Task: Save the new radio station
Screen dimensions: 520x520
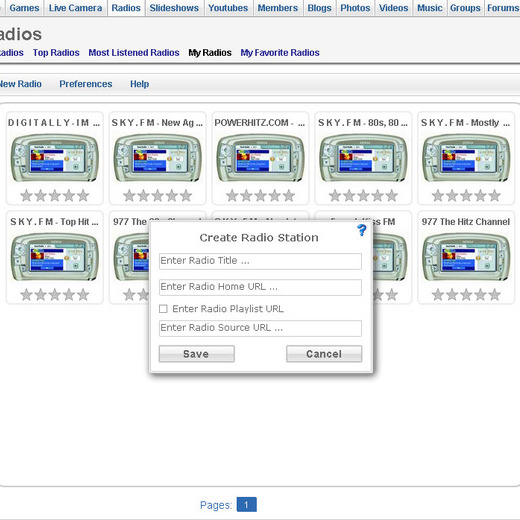Action: click(197, 354)
